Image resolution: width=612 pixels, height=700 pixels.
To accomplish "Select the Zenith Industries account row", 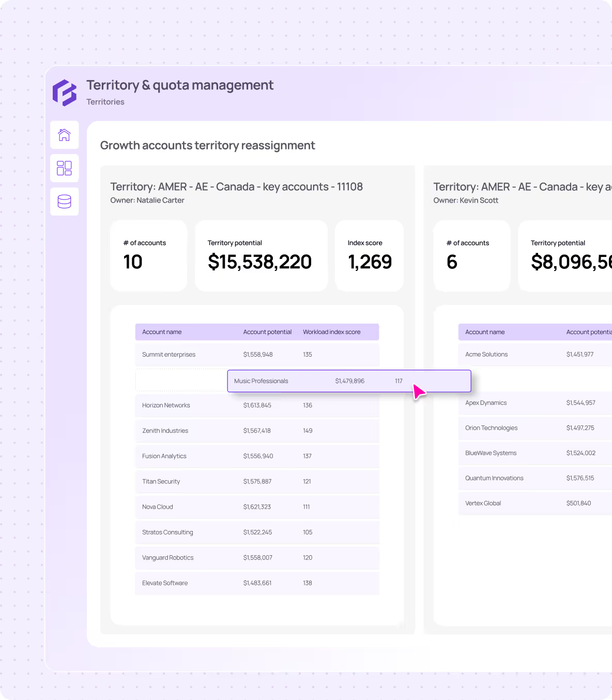I will (x=257, y=431).
